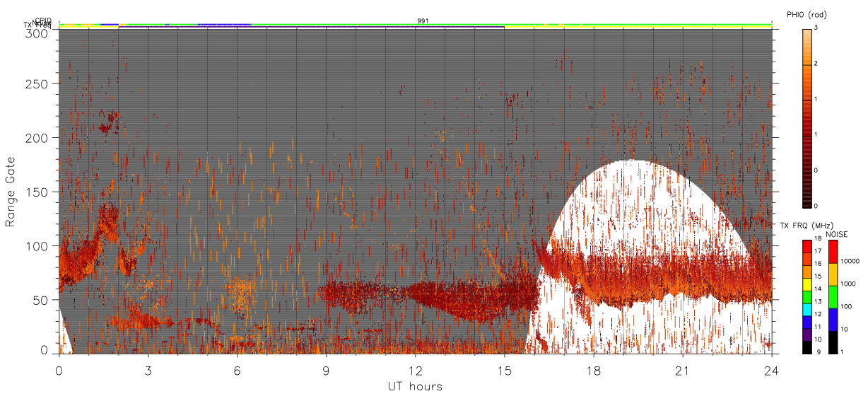Click the 'PHI0 (rad)' legend title
Image resolution: width=868 pixels, height=401 pixels.
click(x=807, y=14)
